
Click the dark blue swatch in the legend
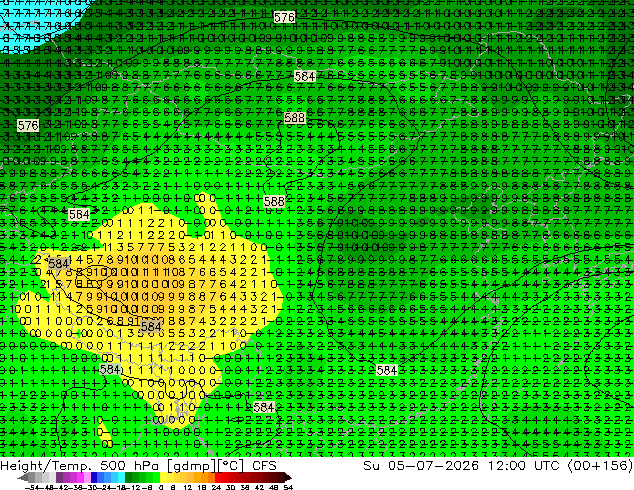(94, 477)
